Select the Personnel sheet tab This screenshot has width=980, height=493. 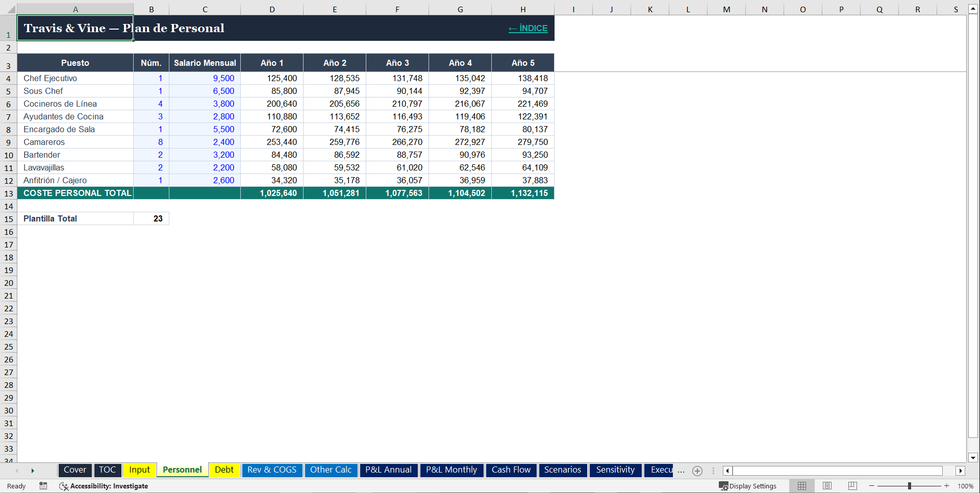coord(182,470)
